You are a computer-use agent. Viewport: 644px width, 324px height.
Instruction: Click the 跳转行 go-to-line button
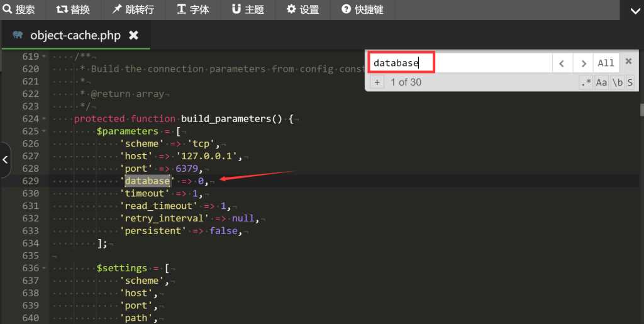pyautogui.click(x=133, y=9)
